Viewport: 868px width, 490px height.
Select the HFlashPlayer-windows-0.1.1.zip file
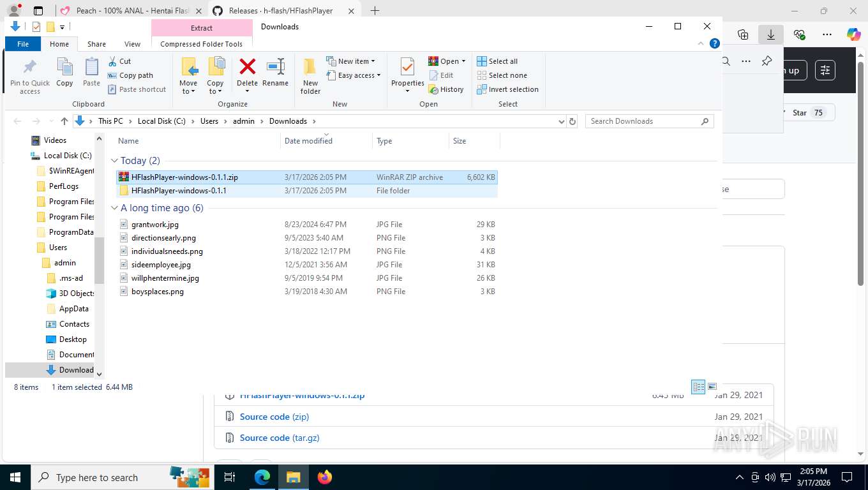click(x=307, y=177)
